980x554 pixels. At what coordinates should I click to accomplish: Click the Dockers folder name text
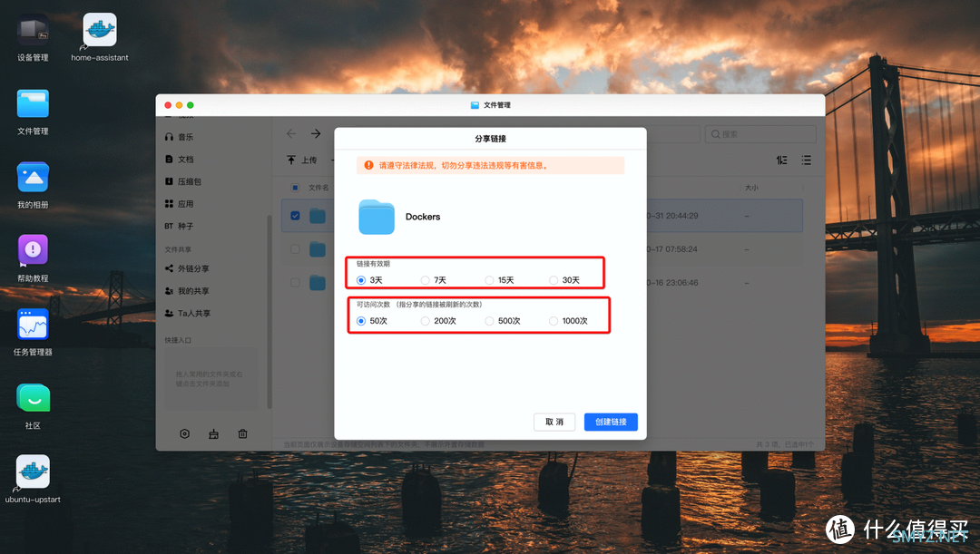(423, 217)
